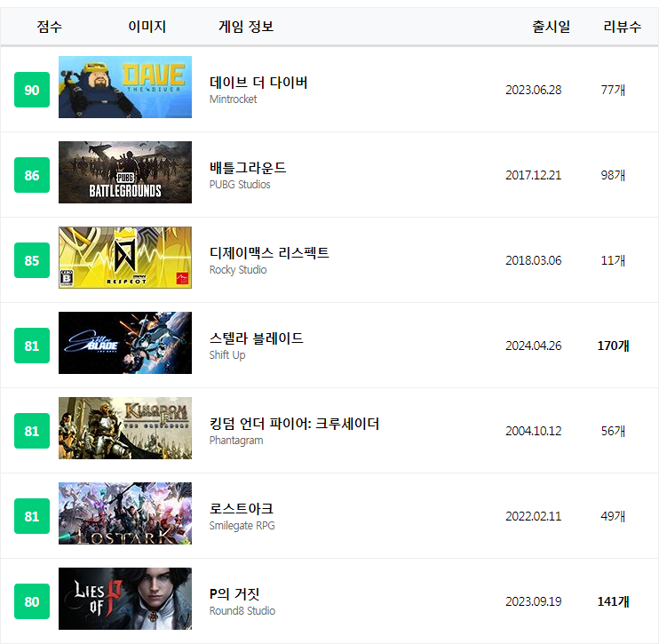Open 킹덤 언더 파이어: 크루세이더 link

click(294, 424)
